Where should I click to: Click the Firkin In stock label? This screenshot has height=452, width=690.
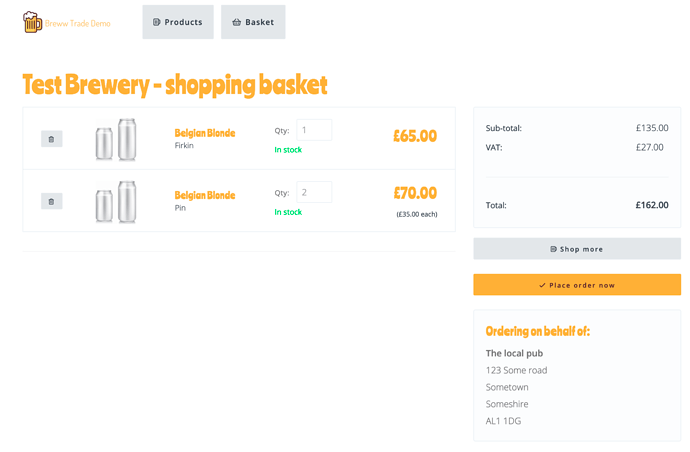pyautogui.click(x=288, y=150)
